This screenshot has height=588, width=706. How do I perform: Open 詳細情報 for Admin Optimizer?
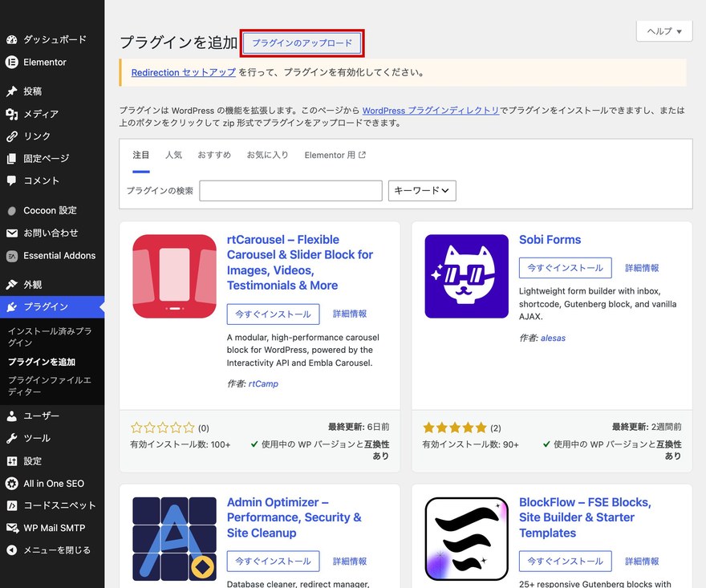[x=350, y=561]
